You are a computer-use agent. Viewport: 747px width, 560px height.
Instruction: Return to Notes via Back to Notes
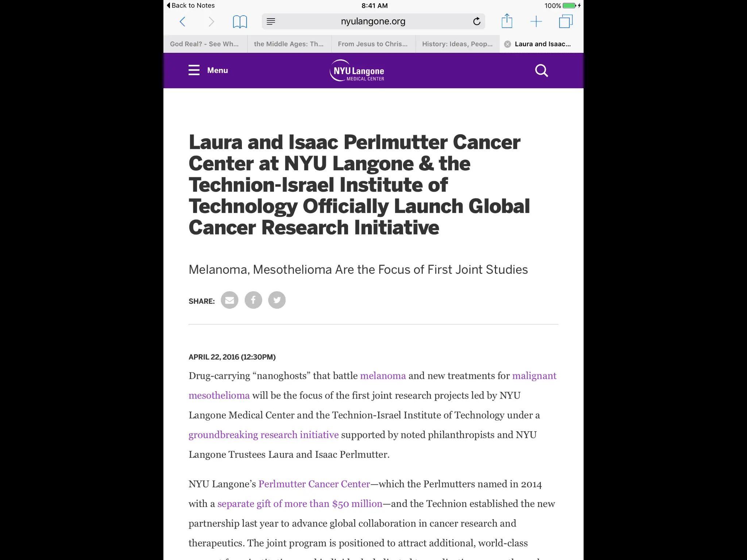tap(191, 5)
